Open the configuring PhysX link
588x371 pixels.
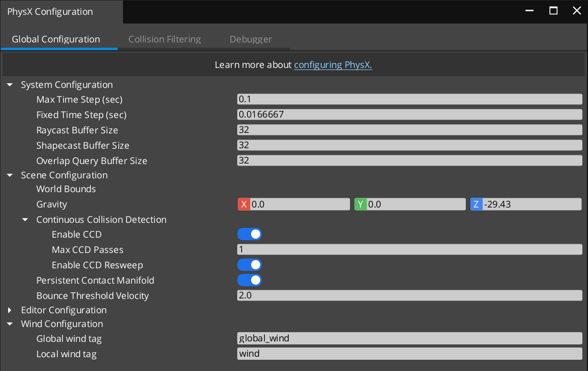point(333,65)
